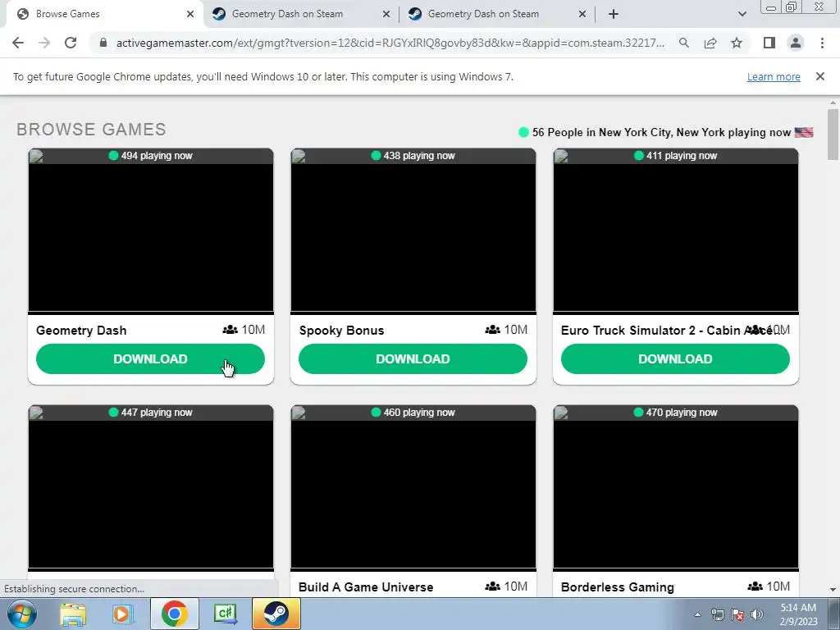Open a new browser tab
The width and height of the screenshot is (840, 630).
click(x=614, y=14)
